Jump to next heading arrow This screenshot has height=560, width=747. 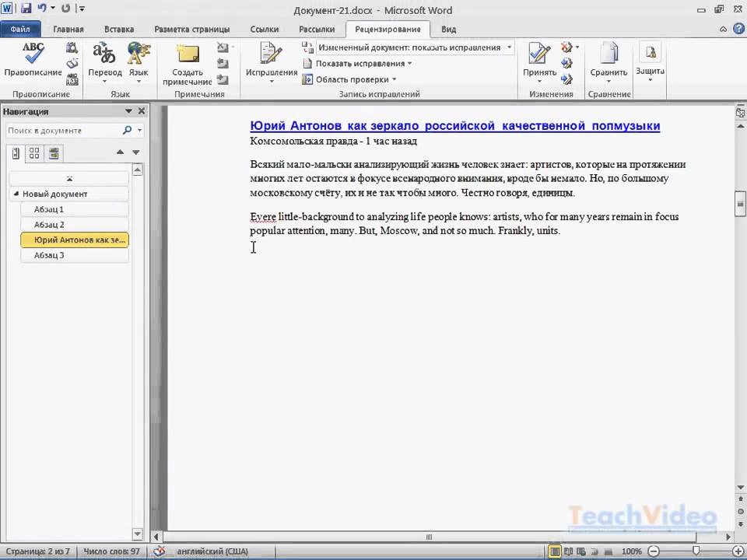coord(136,152)
